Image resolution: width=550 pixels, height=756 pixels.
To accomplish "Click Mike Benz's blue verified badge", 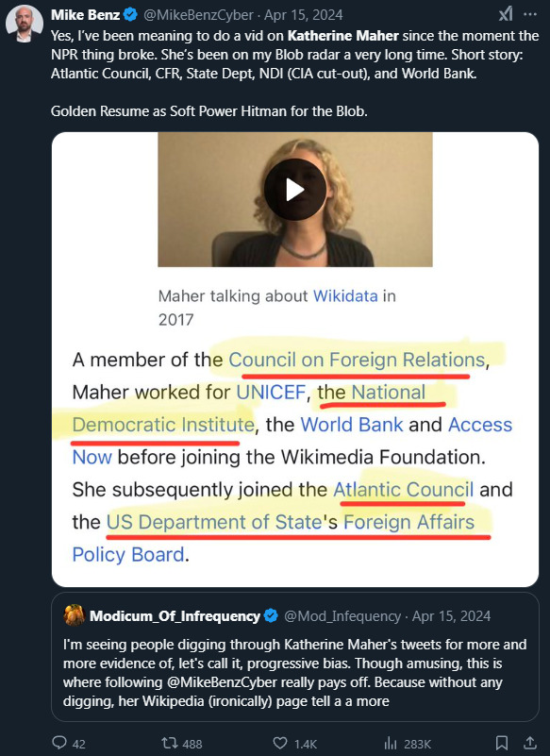I will click(x=130, y=15).
